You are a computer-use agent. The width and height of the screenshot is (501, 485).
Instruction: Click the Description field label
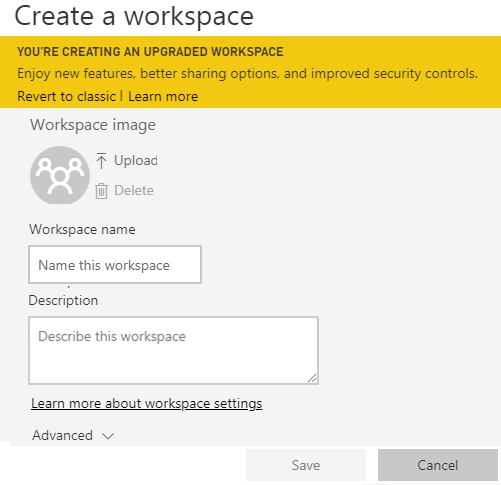pos(63,300)
